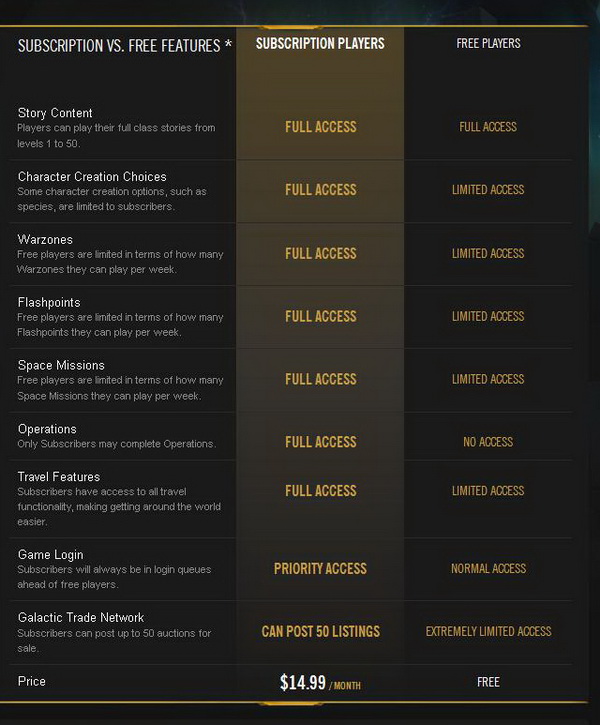Select the Free Players column header
600x725 pixels.
pyautogui.click(x=488, y=44)
